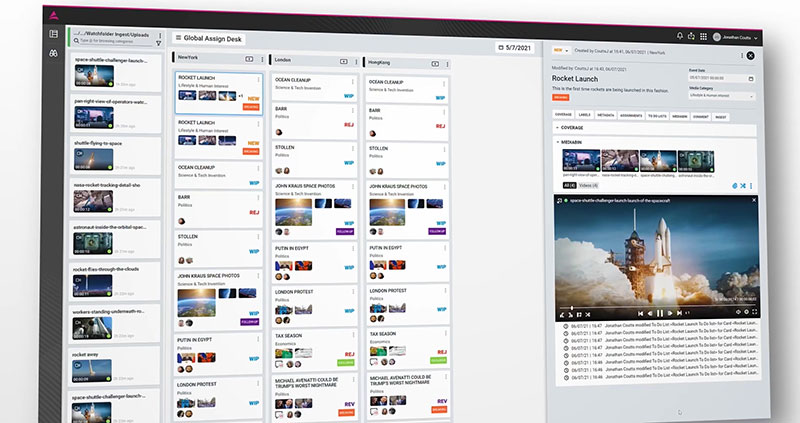Pause the video in the player
800x423 pixels.
pyautogui.click(x=659, y=313)
